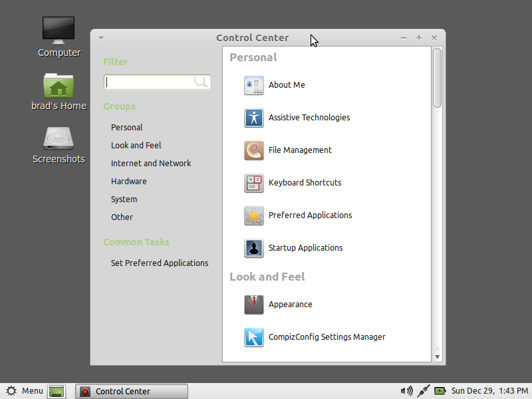The width and height of the screenshot is (532, 399).
Task: Focus the Filter text field
Action: click(x=158, y=82)
